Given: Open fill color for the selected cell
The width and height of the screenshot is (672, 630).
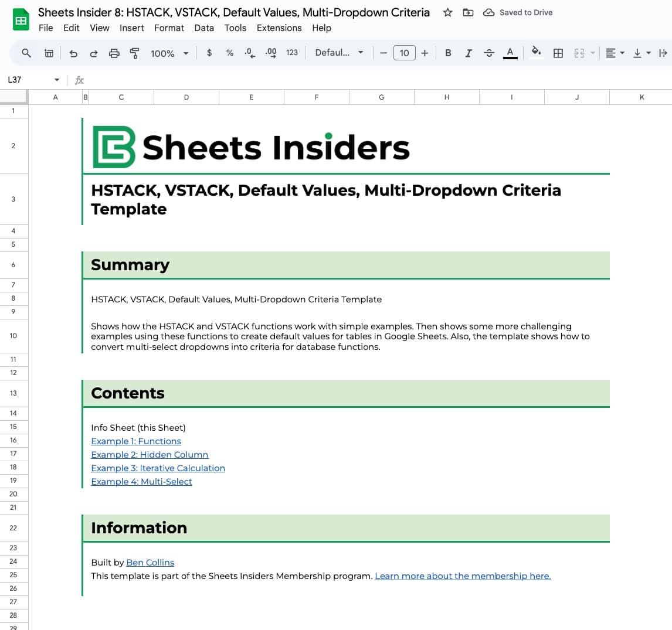Looking at the screenshot, I should (535, 53).
